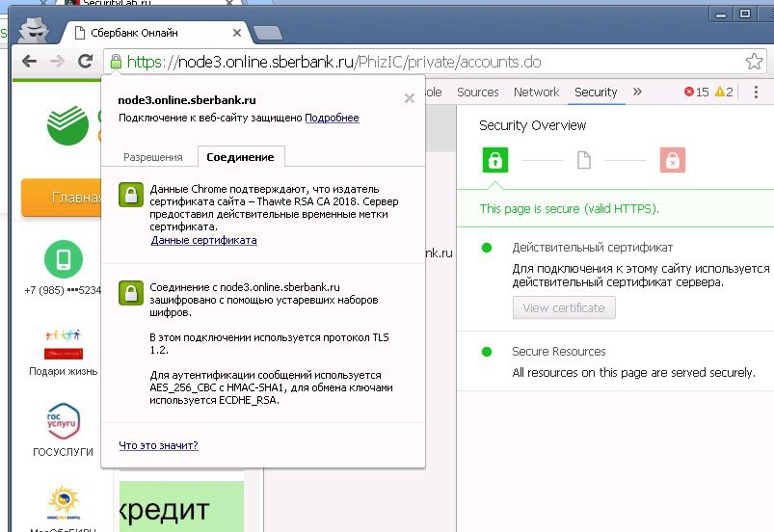Show the 2 console warnings
Viewport: 774px width, 532px height.
coord(724,92)
